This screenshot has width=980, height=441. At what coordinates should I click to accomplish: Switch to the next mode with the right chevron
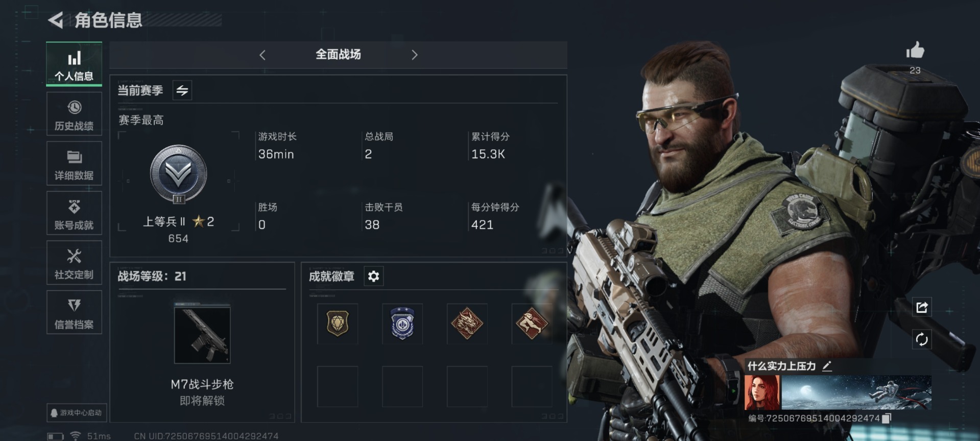coord(414,55)
